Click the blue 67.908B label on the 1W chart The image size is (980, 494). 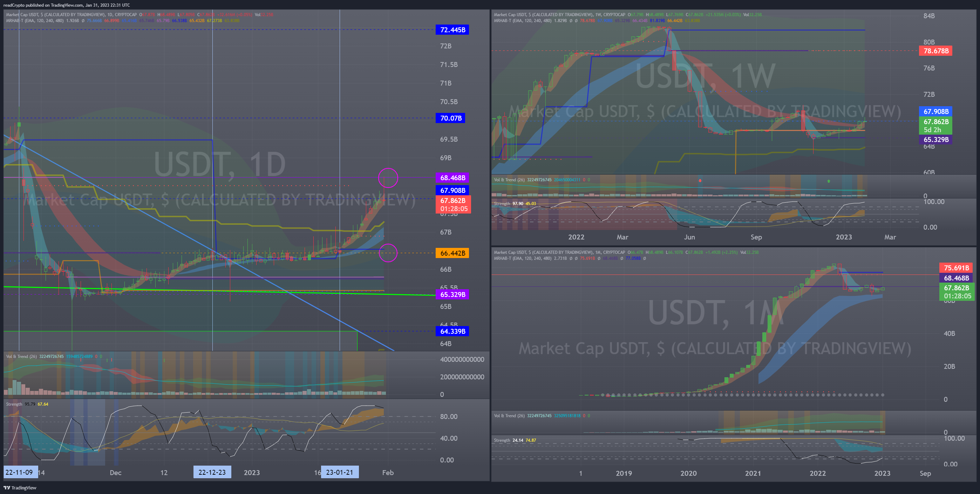935,111
